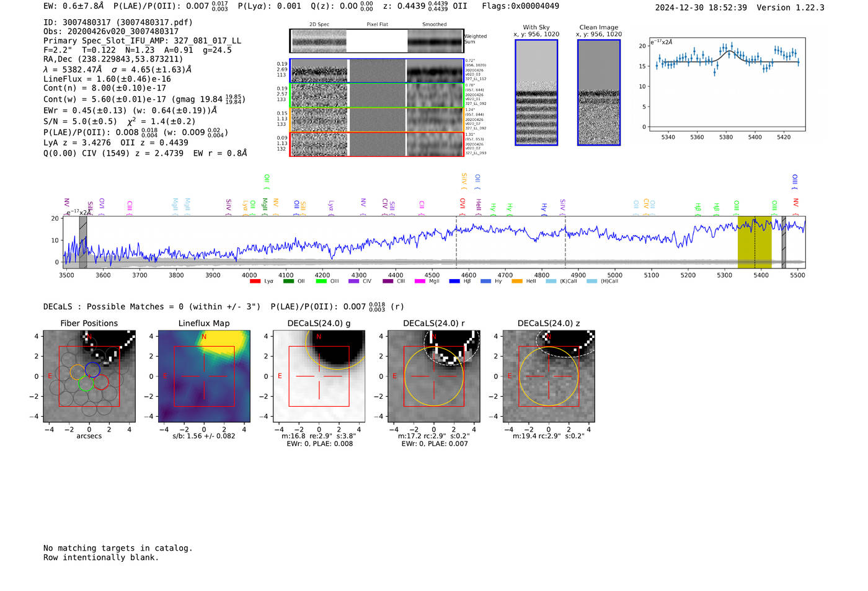
Task: Click the S/N = 5.0(±0.5) value
Action: (x=80, y=122)
